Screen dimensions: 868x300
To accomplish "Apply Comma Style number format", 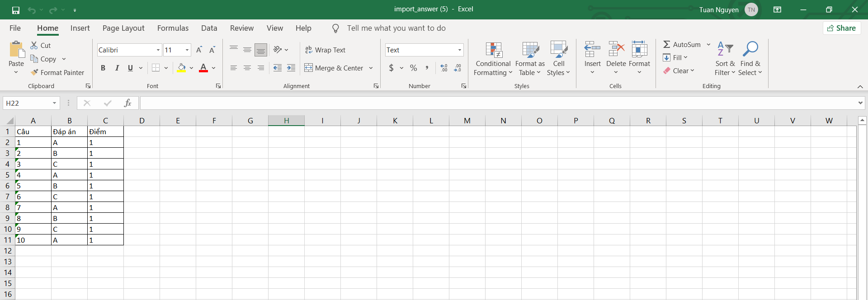I will 427,68.
